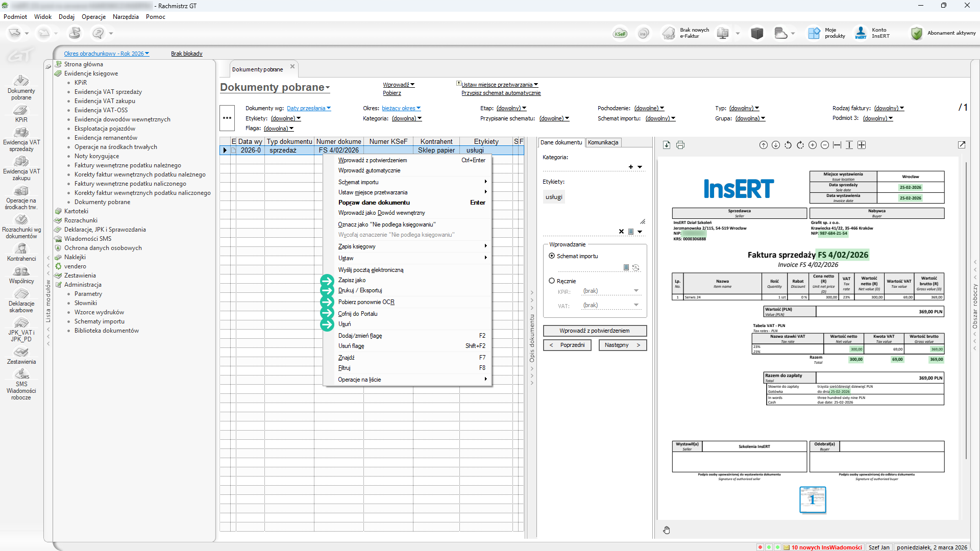Select the Schemat importu radio button
980x551 pixels.
(552, 256)
